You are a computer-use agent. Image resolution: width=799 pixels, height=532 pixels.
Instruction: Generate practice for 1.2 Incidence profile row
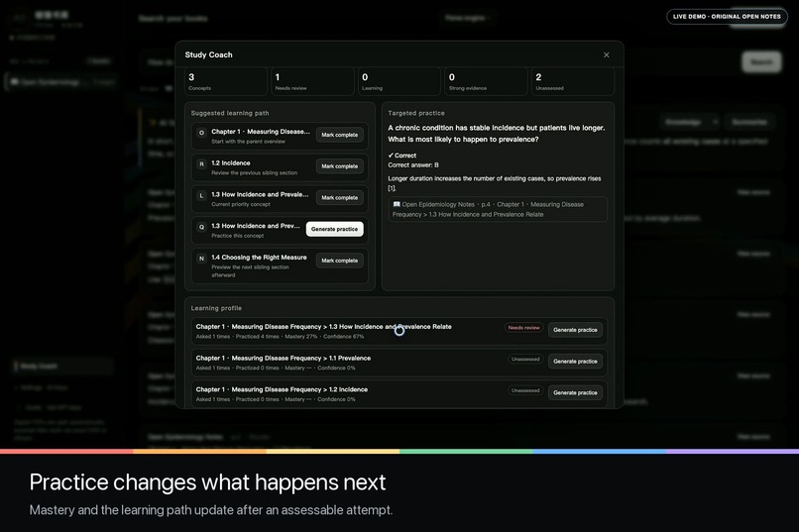(x=575, y=393)
